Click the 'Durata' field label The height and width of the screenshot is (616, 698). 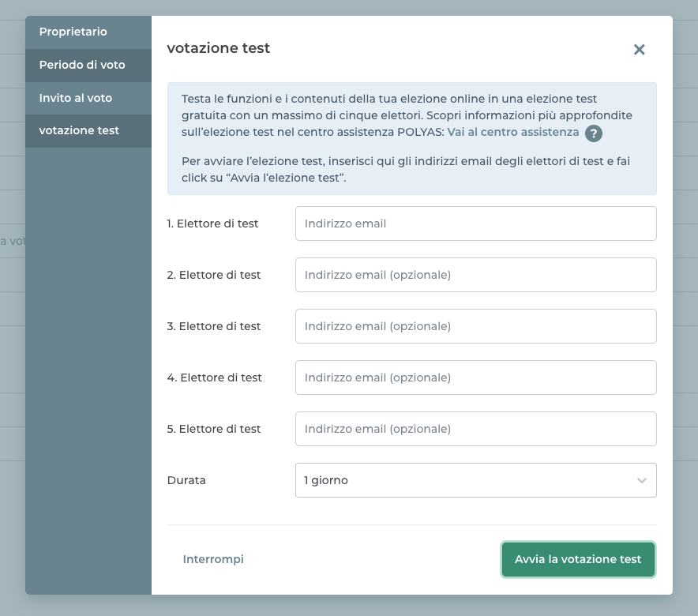pyautogui.click(x=186, y=480)
